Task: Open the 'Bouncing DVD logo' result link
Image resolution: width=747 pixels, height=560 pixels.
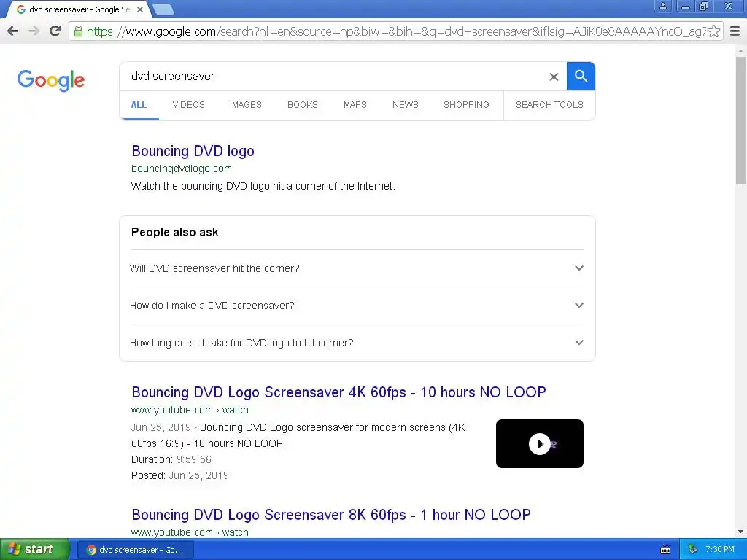Action: [x=193, y=151]
